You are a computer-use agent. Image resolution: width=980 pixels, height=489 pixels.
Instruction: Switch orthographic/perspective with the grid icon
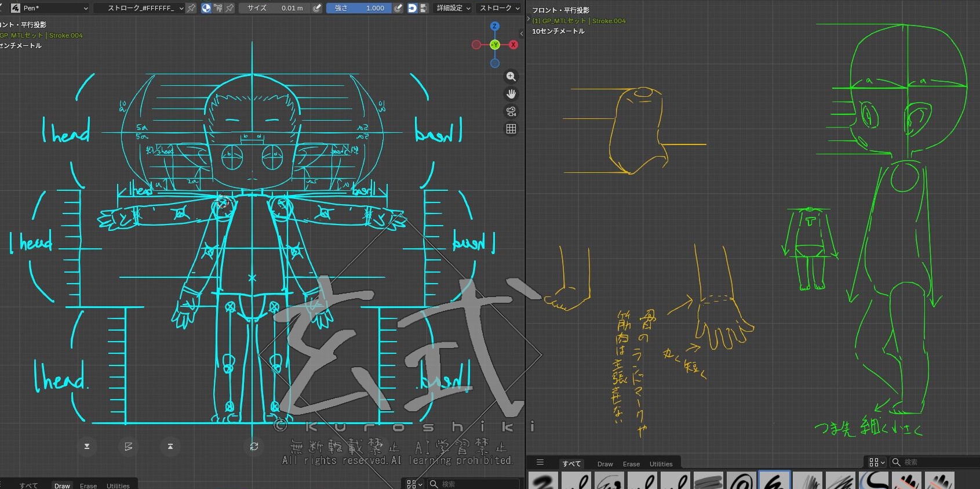pyautogui.click(x=511, y=129)
